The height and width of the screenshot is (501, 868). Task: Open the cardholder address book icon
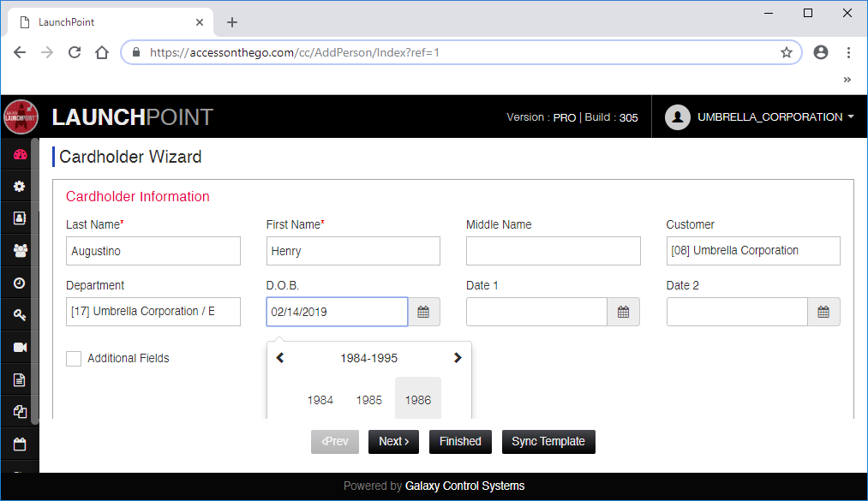20,218
